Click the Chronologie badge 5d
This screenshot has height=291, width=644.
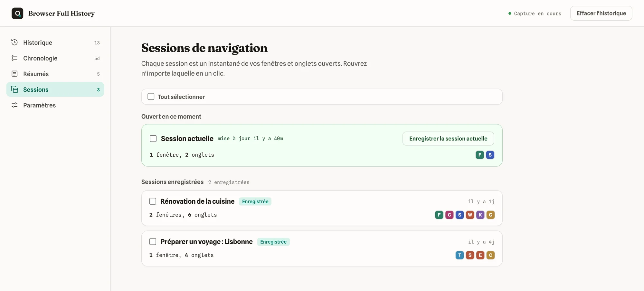97,58
